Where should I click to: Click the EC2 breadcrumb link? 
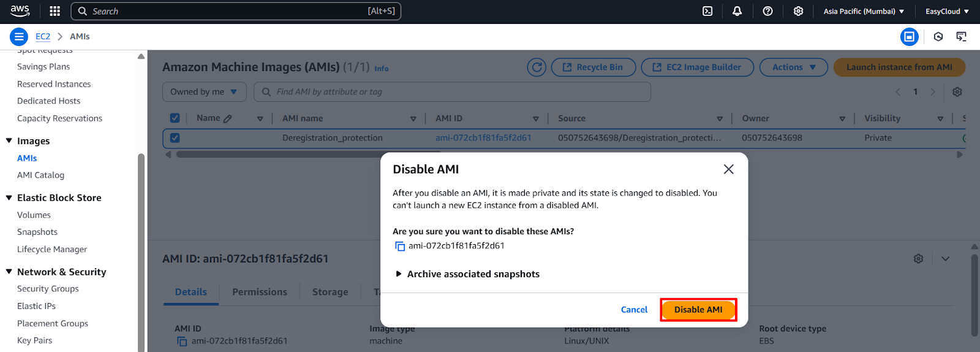coord(43,37)
